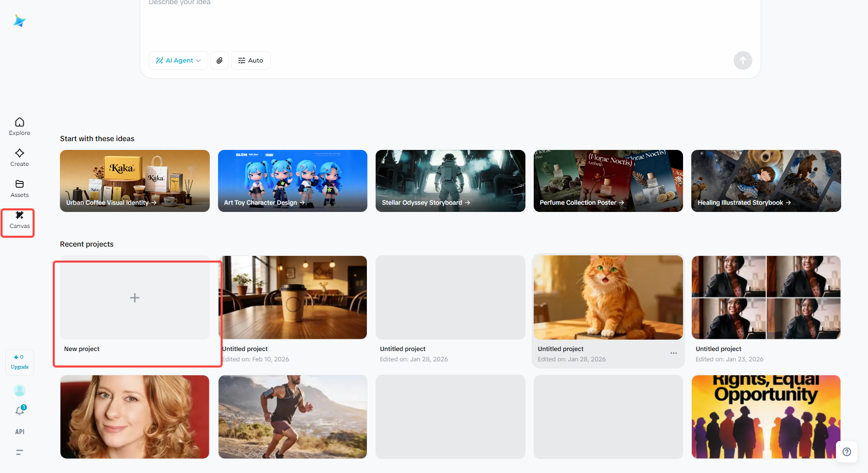The width and height of the screenshot is (868, 473).
Task: Collapse the sidebar using the bottom icon
Action: point(19,452)
